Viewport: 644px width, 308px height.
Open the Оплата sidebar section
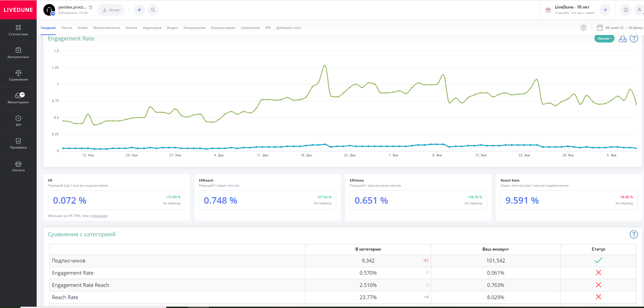click(x=18, y=166)
